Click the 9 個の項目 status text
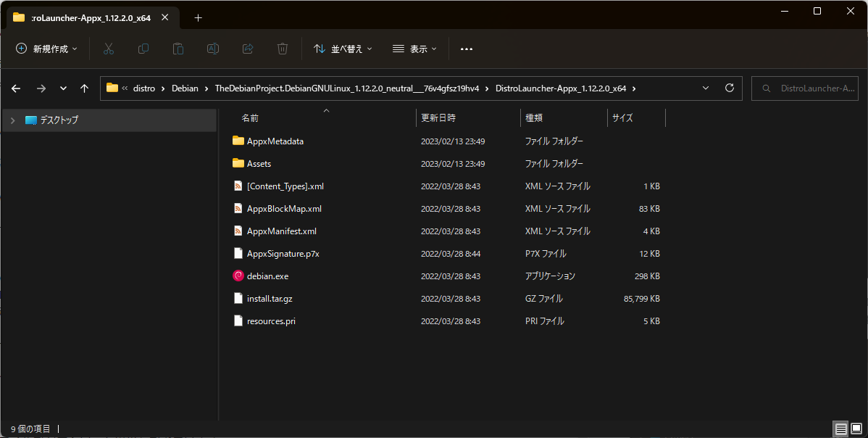Screen dimensions: 868x438 pos(30,429)
